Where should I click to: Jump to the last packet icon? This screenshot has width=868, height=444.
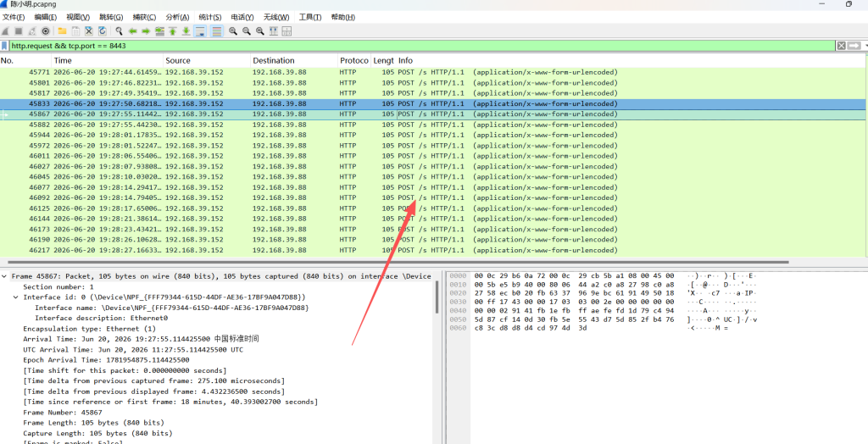pos(186,31)
